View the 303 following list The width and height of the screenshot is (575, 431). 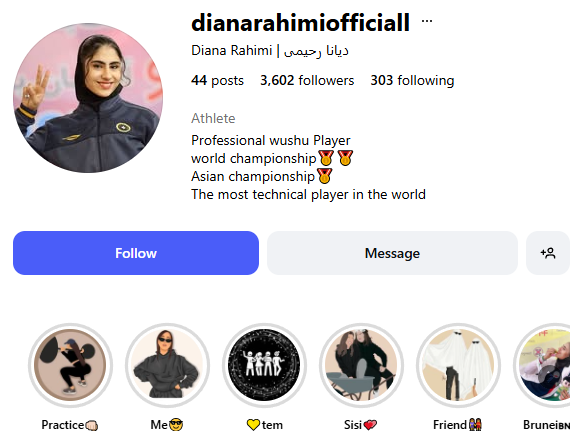pos(412,80)
